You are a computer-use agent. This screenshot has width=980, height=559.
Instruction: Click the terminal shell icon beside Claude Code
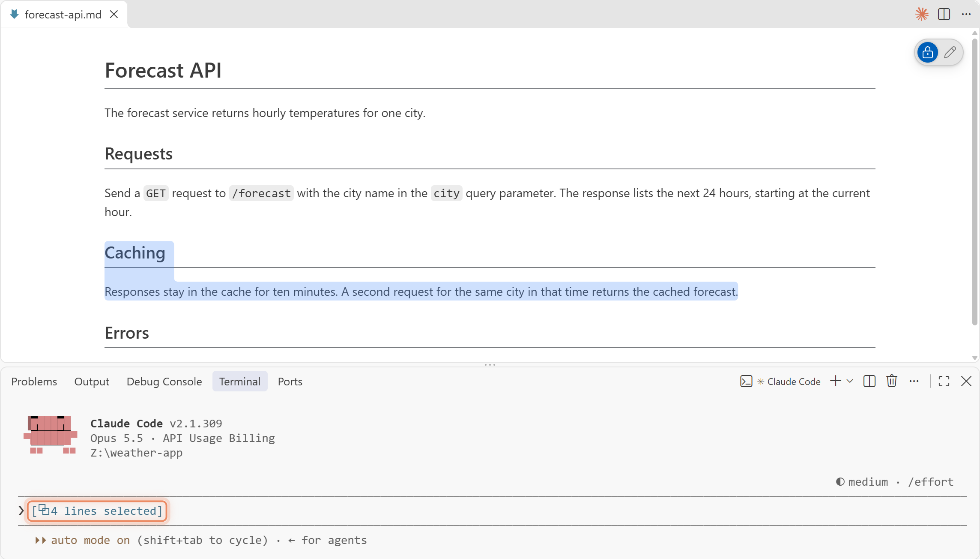[746, 382]
